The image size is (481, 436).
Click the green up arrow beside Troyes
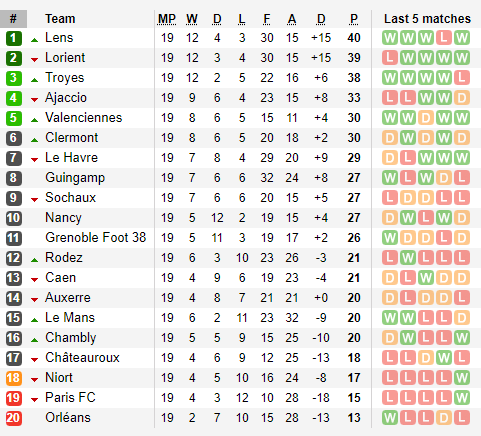[34, 80]
